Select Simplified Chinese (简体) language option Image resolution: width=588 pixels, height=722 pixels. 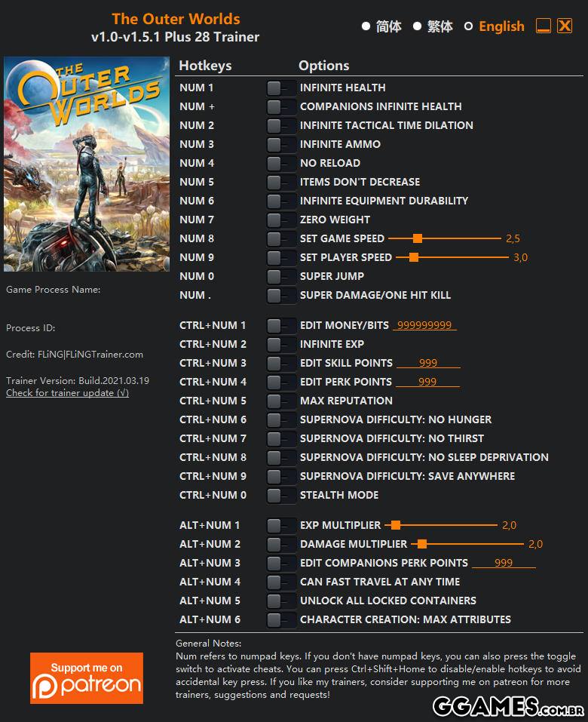click(x=366, y=26)
